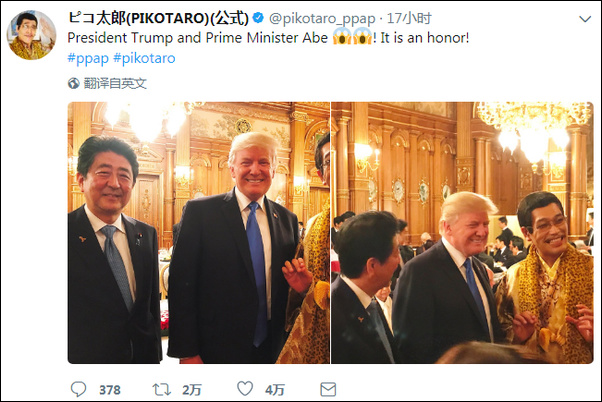Like the tweet with heart icon

click(245, 389)
